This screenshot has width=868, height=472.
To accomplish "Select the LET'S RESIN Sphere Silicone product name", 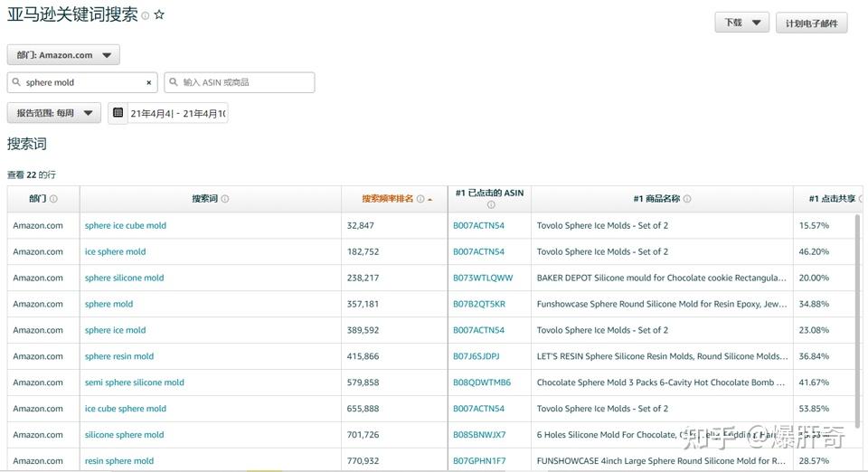I will (x=662, y=356).
